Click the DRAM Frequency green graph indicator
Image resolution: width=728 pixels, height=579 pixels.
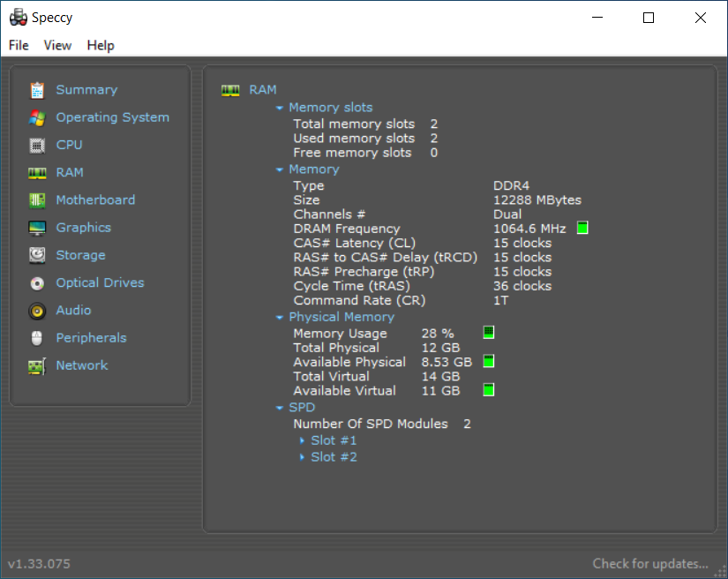[582, 228]
